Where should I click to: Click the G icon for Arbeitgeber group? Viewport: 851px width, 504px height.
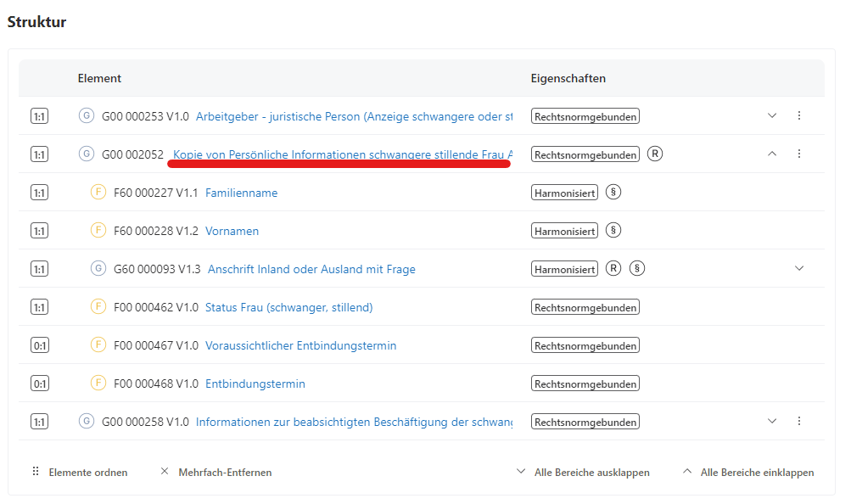(x=87, y=115)
